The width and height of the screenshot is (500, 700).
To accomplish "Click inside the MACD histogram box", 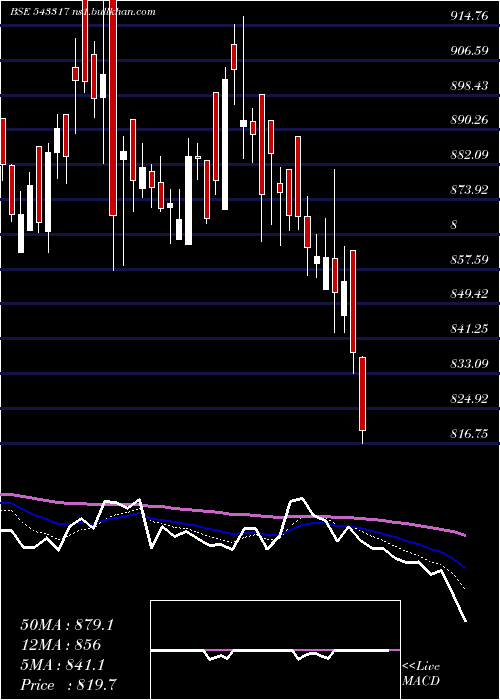I will 275,650.
